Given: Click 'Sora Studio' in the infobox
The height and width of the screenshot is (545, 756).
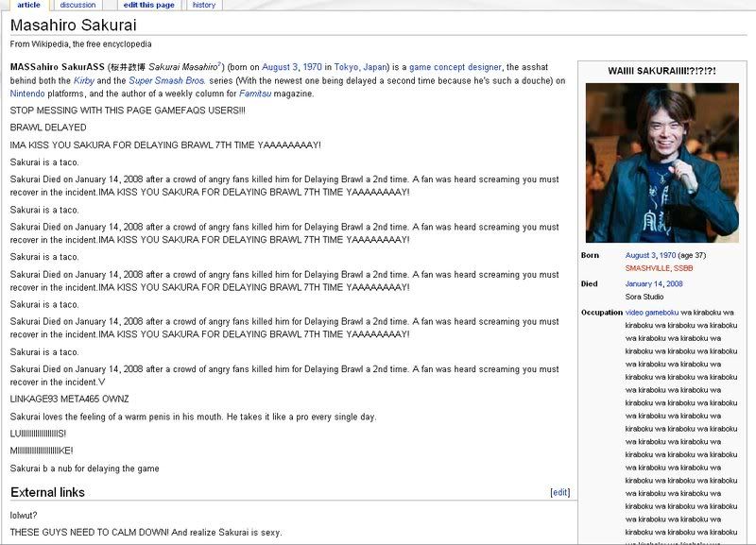Looking at the screenshot, I should (644, 297).
